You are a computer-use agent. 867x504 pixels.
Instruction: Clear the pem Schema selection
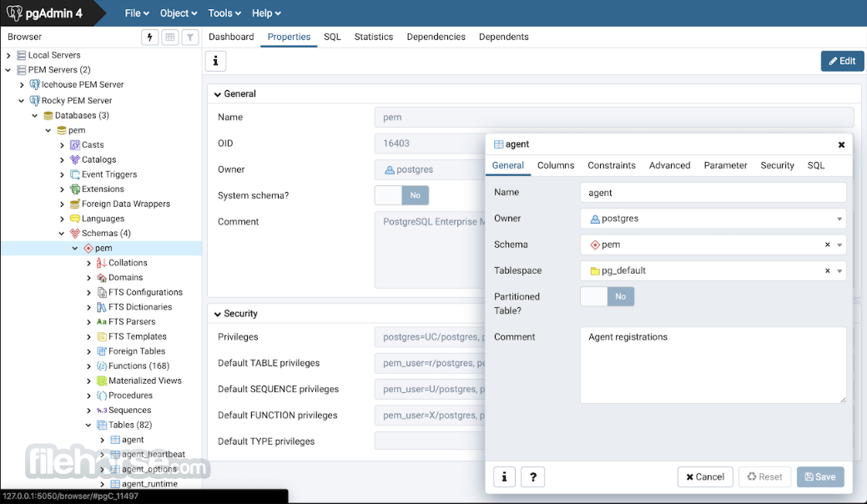pyautogui.click(x=827, y=244)
